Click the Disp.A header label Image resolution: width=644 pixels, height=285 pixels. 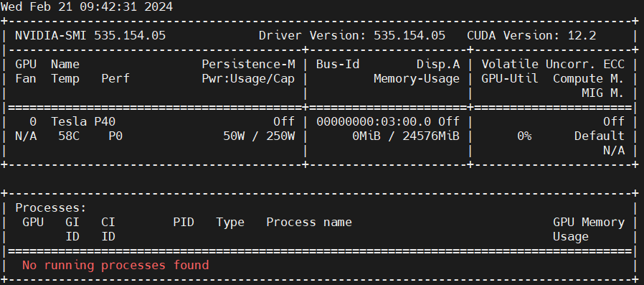pos(438,64)
